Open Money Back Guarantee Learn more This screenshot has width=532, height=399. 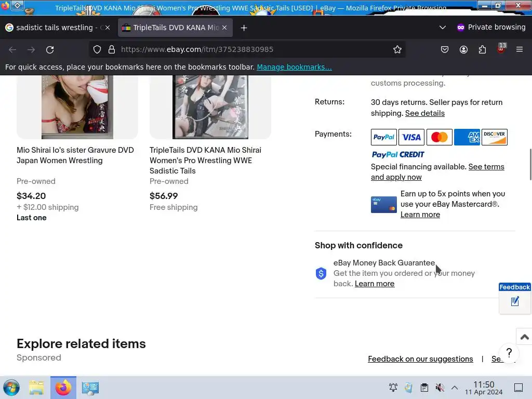coord(375,284)
